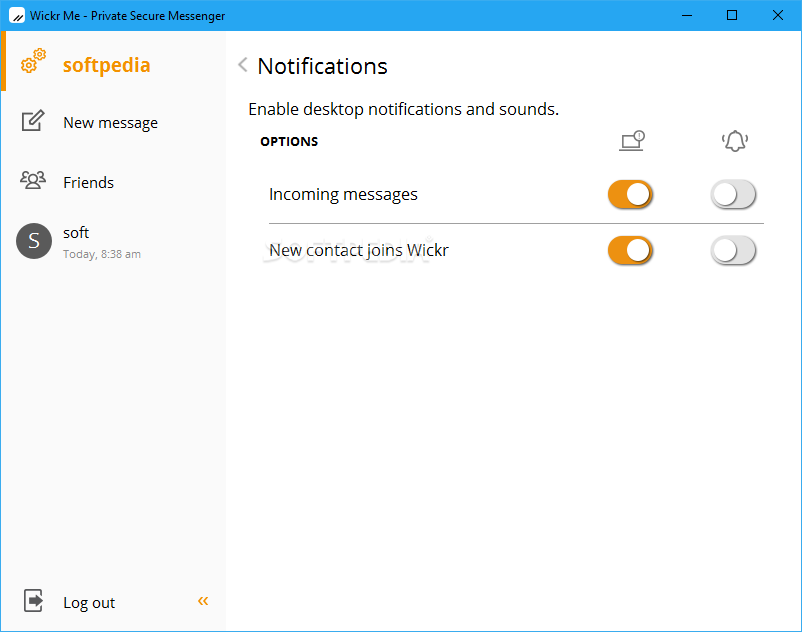Click the Log out door icon
The image size is (802, 632).
(x=33, y=601)
